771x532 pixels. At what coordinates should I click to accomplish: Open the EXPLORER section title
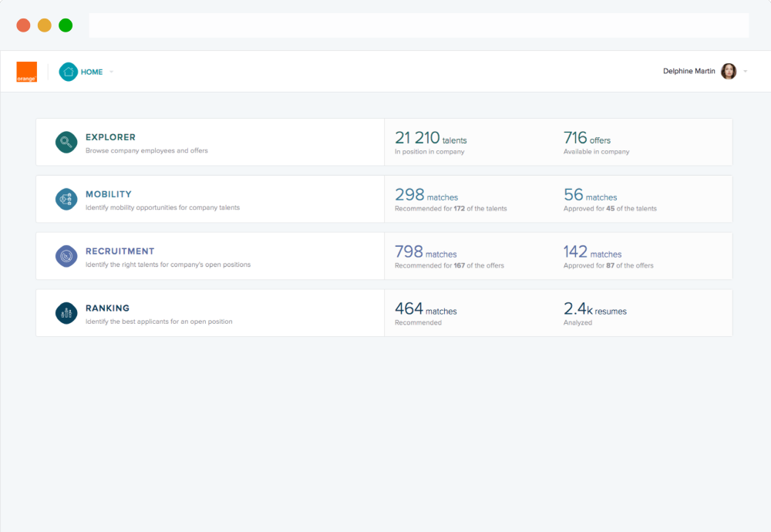click(x=110, y=137)
